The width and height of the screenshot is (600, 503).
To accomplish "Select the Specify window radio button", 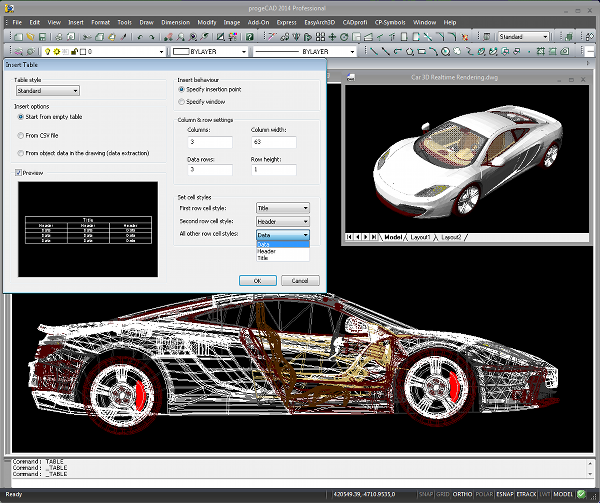I will [x=181, y=101].
